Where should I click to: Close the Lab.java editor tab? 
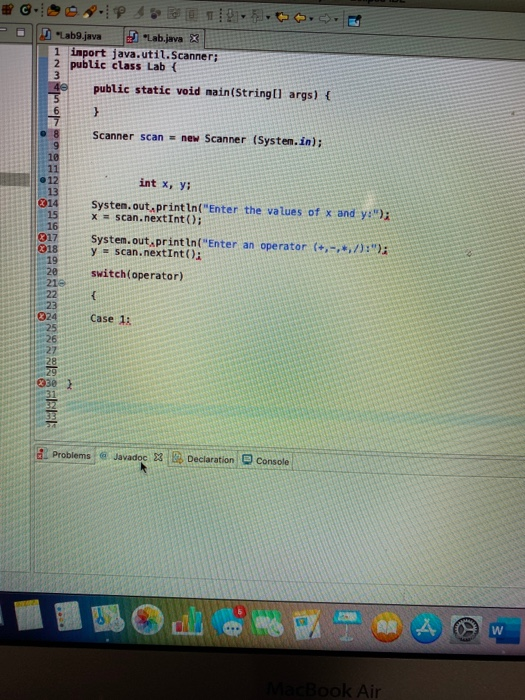coord(194,38)
